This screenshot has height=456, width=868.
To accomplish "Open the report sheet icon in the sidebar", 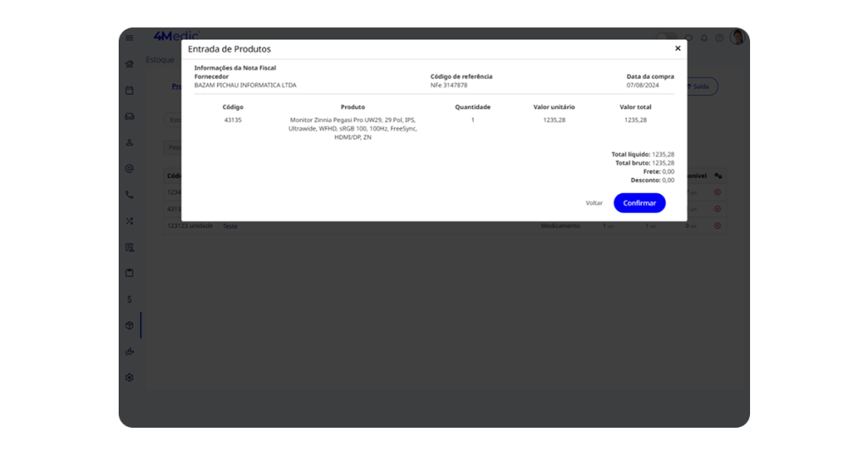I will (130, 247).
